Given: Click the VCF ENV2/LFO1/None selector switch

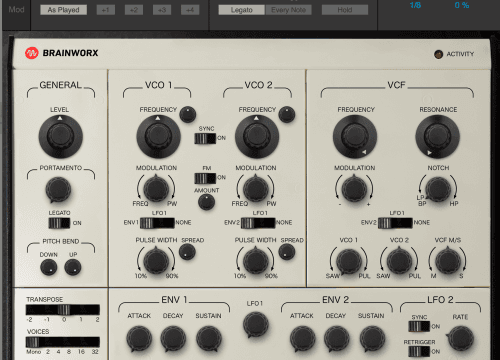Looking at the screenshot, I should (395, 223).
